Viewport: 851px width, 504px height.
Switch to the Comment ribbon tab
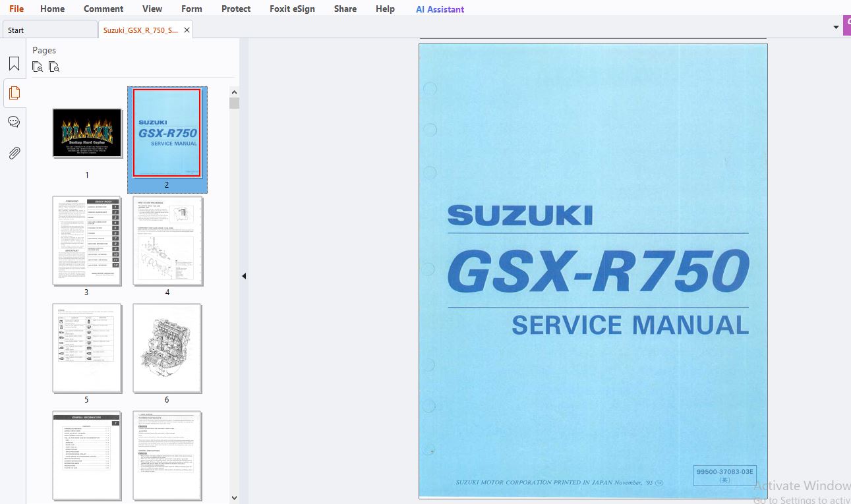click(x=103, y=9)
